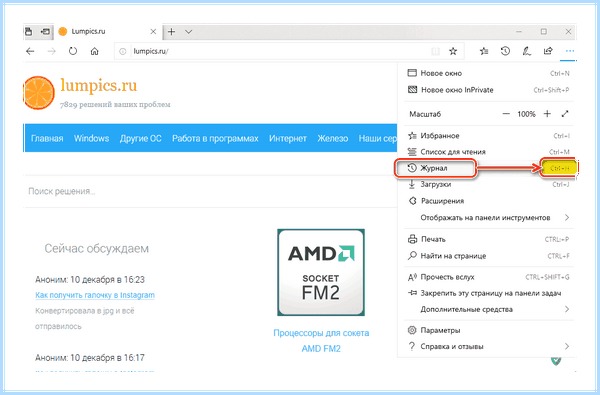The height and width of the screenshot is (395, 600).
Task: Open Железо in the site navigation
Action: 333,138
